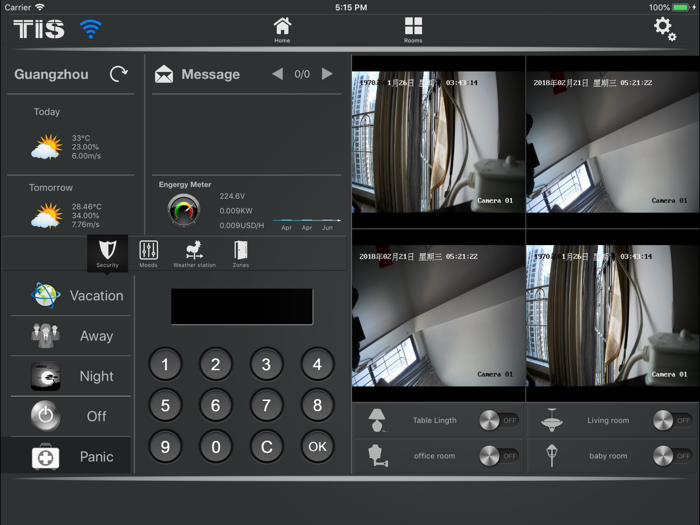Click the security code display field

(242, 306)
